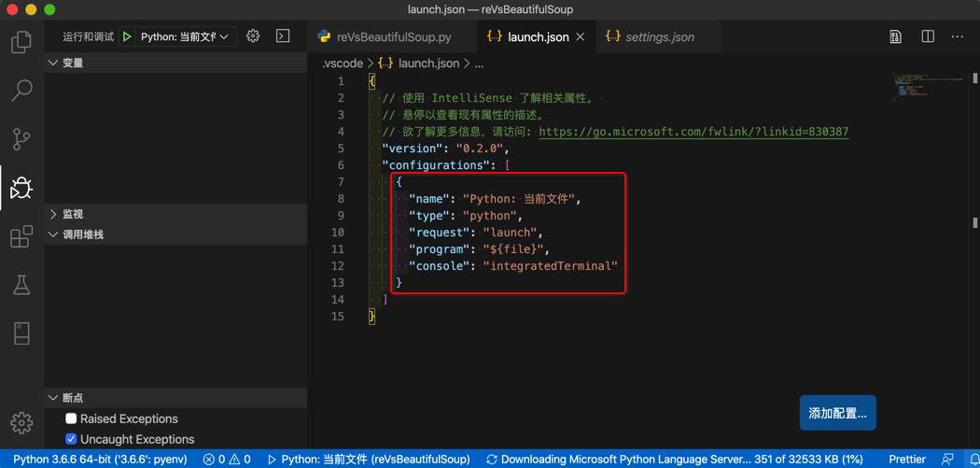
Task: Expand the 监视 section
Action: coord(175,214)
